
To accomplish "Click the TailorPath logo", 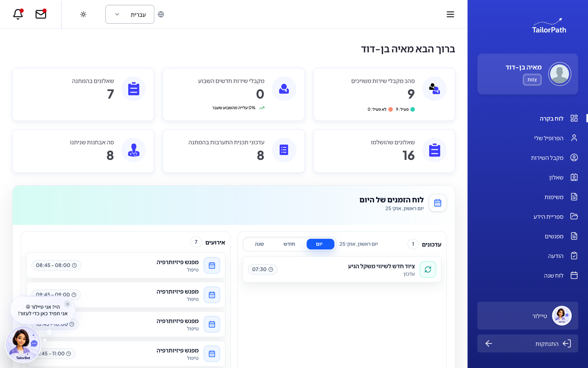I will [549, 26].
